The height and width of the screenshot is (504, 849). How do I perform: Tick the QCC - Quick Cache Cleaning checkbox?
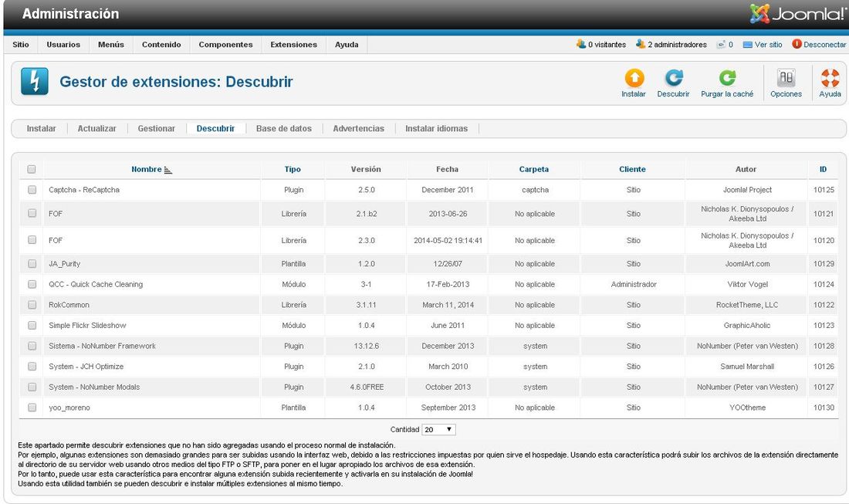coord(32,284)
